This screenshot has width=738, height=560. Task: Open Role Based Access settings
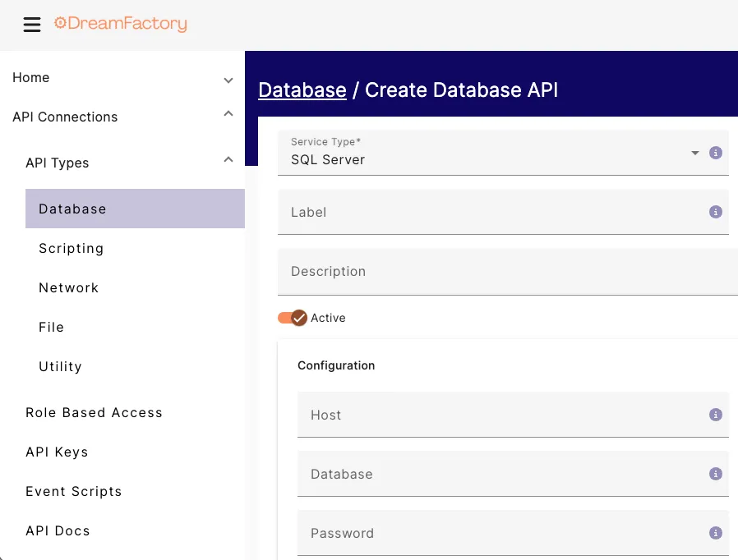point(94,412)
